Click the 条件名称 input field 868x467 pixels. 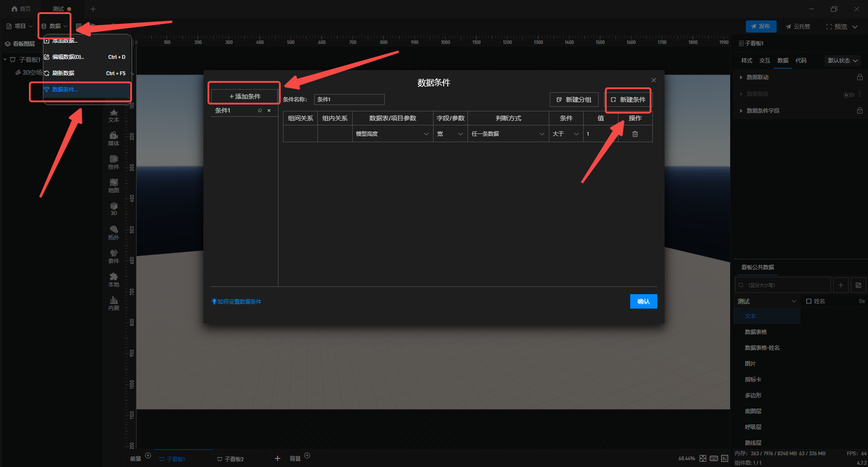point(349,100)
